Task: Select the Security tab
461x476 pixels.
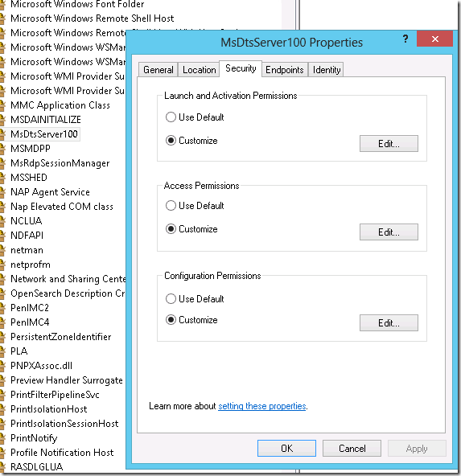Action: point(241,68)
